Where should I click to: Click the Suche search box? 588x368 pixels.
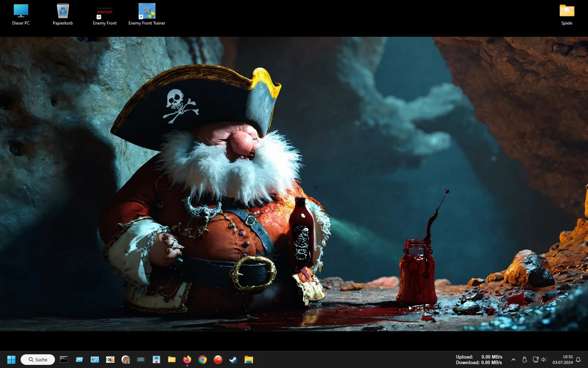coord(38,360)
